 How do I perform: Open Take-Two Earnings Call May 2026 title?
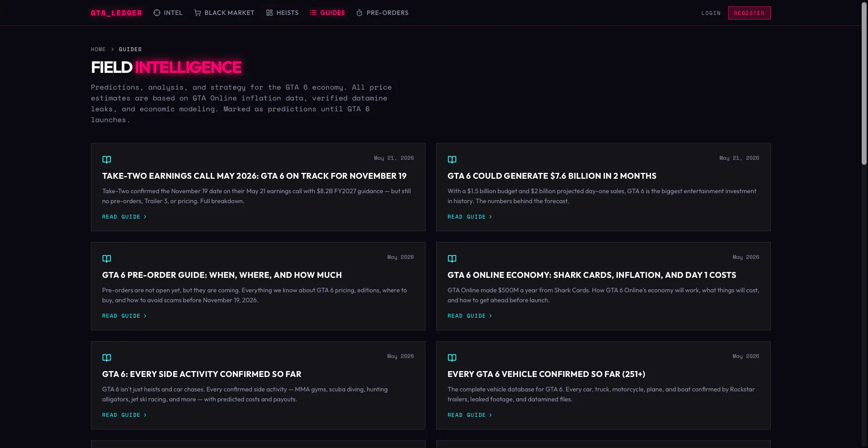[x=254, y=176]
